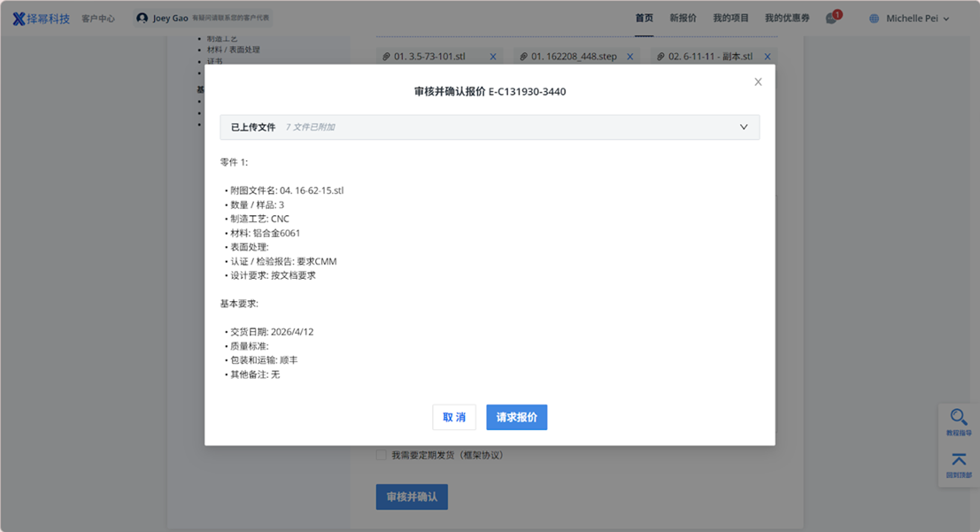The height and width of the screenshot is (532, 980).
Task: Open the notification message icon with badge
Action: pos(831,18)
